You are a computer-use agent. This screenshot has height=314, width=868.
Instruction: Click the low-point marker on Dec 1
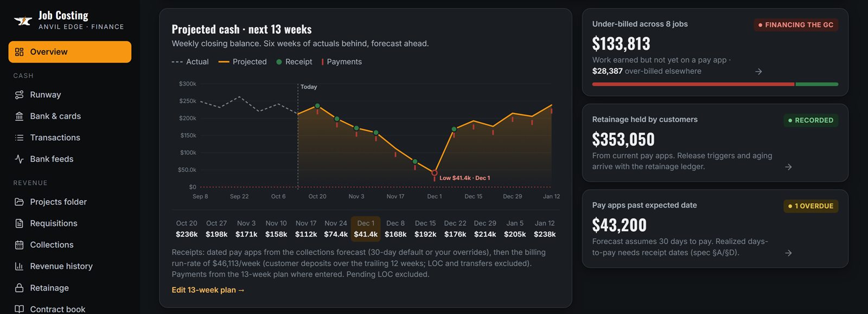435,173
